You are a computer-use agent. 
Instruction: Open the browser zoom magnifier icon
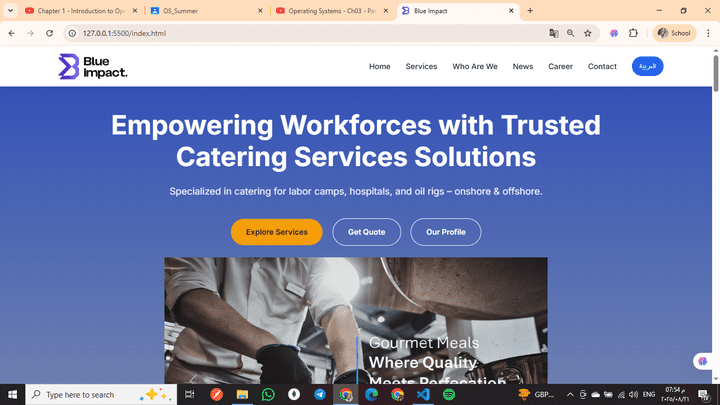pyautogui.click(x=570, y=33)
